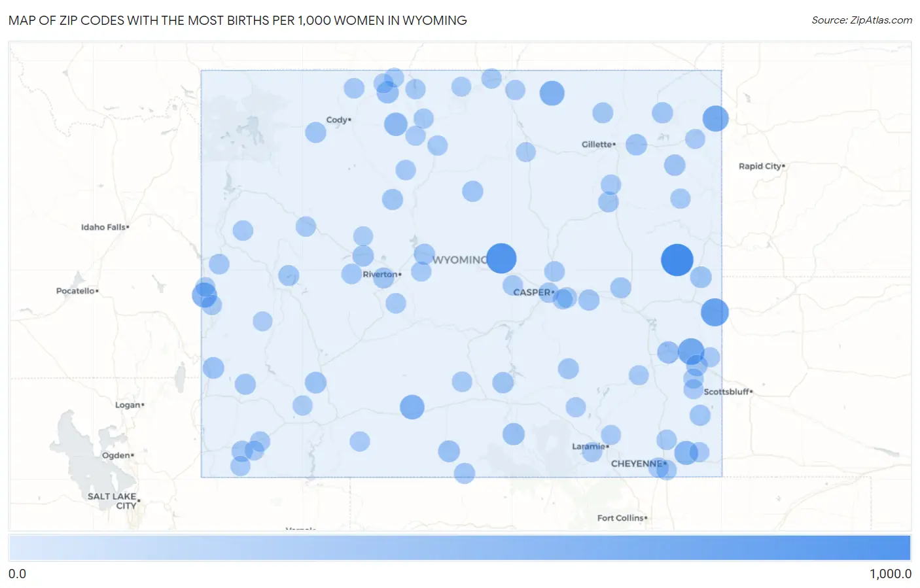
Task: Select the Riverton city label
Action: click(381, 274)
